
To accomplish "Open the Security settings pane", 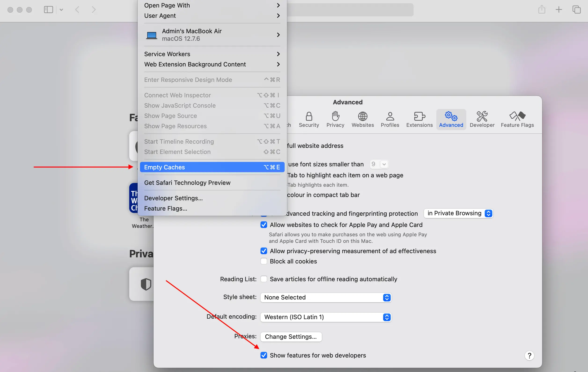I will (309, 120).
